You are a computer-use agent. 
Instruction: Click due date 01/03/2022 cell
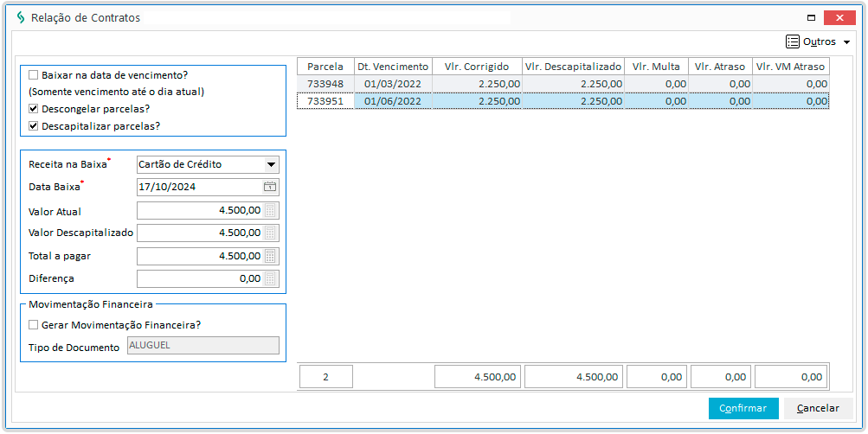coord(393,84)
